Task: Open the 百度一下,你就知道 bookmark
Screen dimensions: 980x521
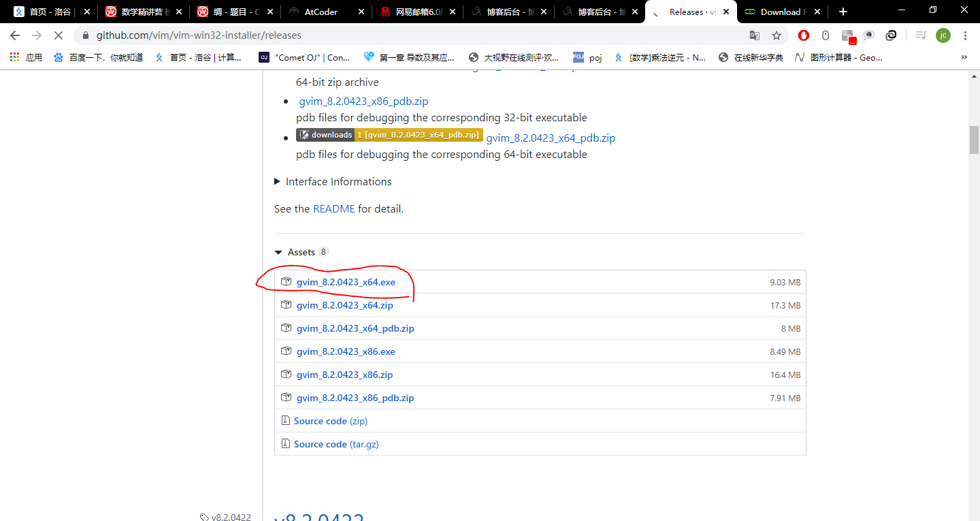Action: click(x=98, y=58)
